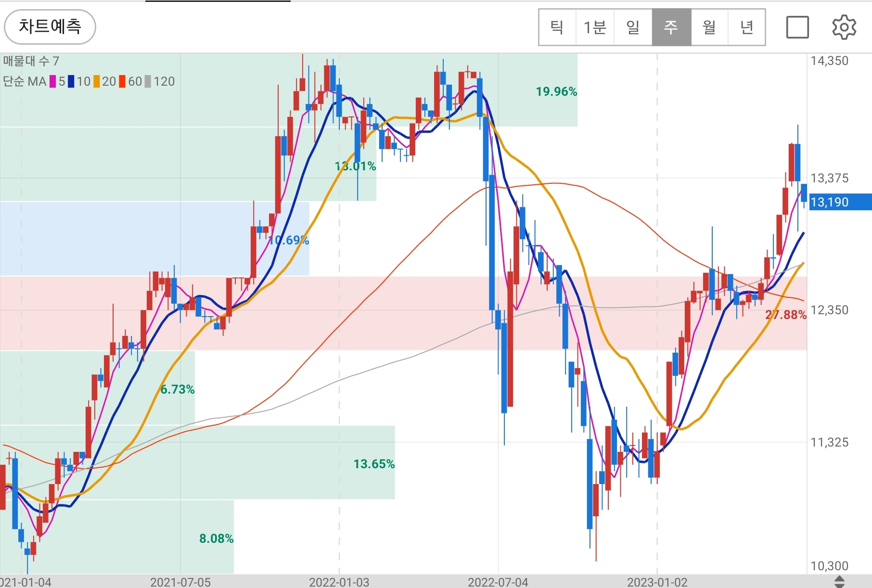This screenshot has height=588, width=872.
Task: Click the 8.08% volume profile label
Action: (217, 538)
